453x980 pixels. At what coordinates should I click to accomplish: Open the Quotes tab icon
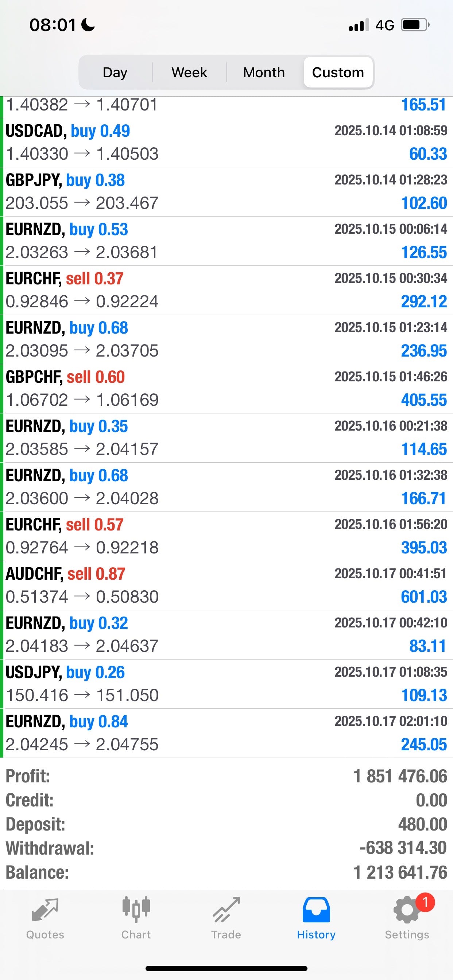point(45,910)
